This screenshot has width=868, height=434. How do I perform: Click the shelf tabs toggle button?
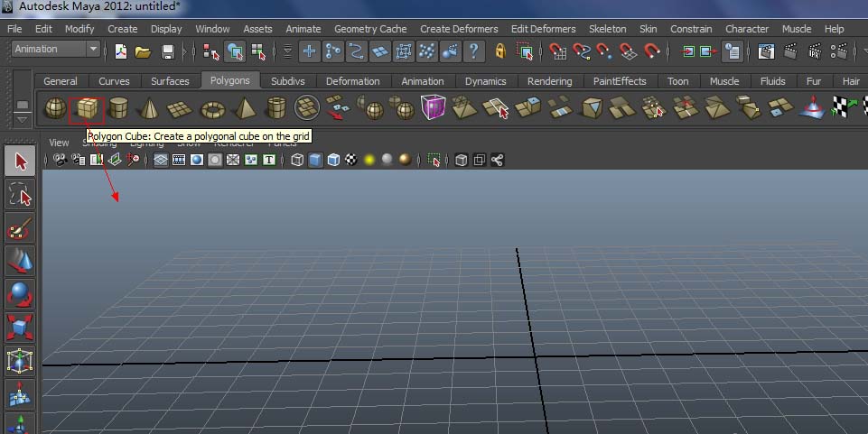(23, 104)
